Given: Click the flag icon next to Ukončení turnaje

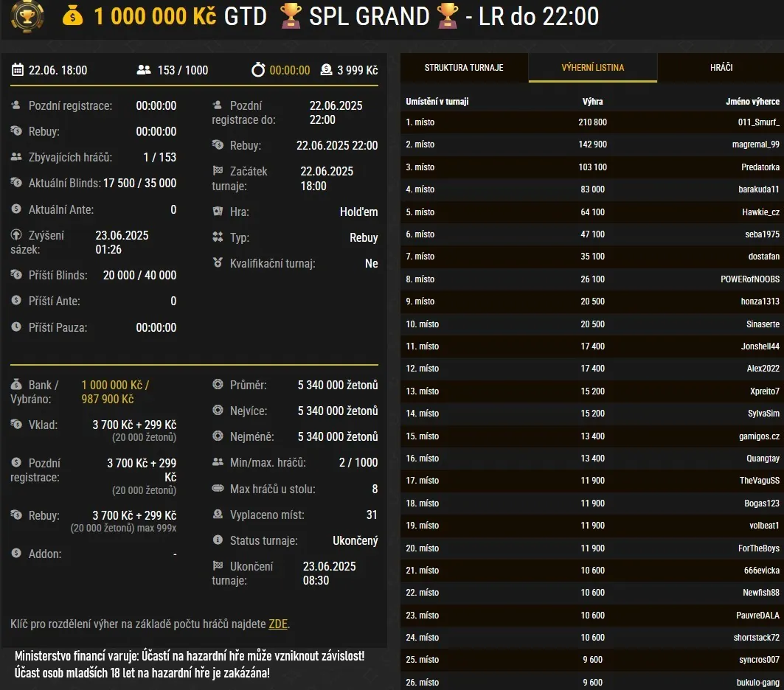Looking at the screenshot, I should point(218,566).
